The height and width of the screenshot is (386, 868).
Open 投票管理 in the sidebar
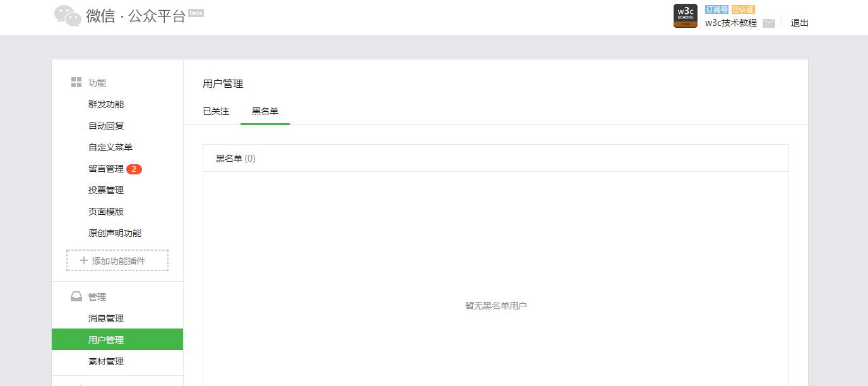(x=105, y=190)
